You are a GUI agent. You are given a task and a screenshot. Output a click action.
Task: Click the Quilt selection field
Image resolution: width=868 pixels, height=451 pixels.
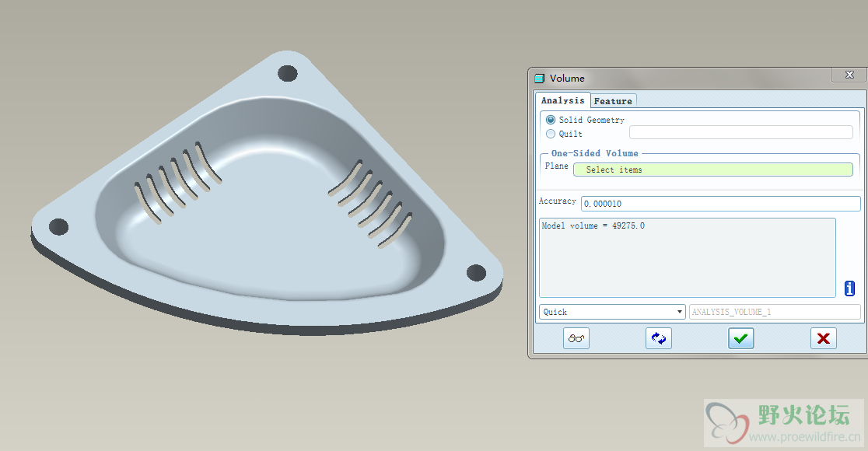pos(741,132)
